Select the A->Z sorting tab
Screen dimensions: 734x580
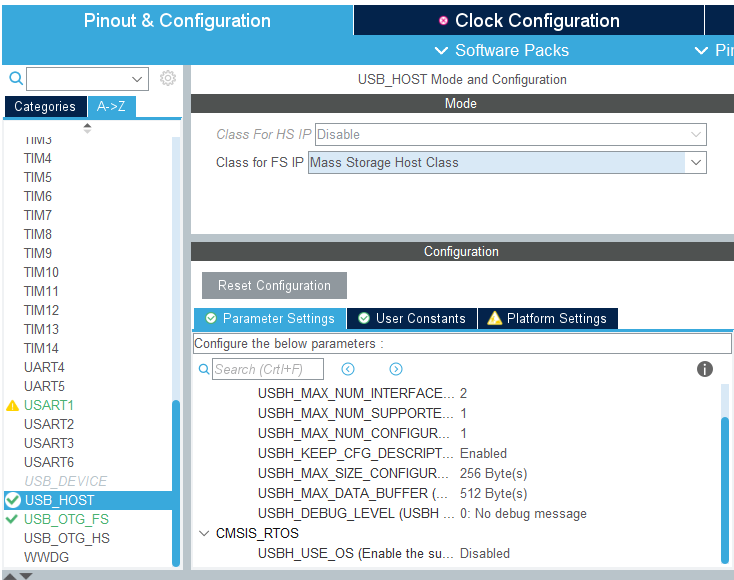coord(111,107)
